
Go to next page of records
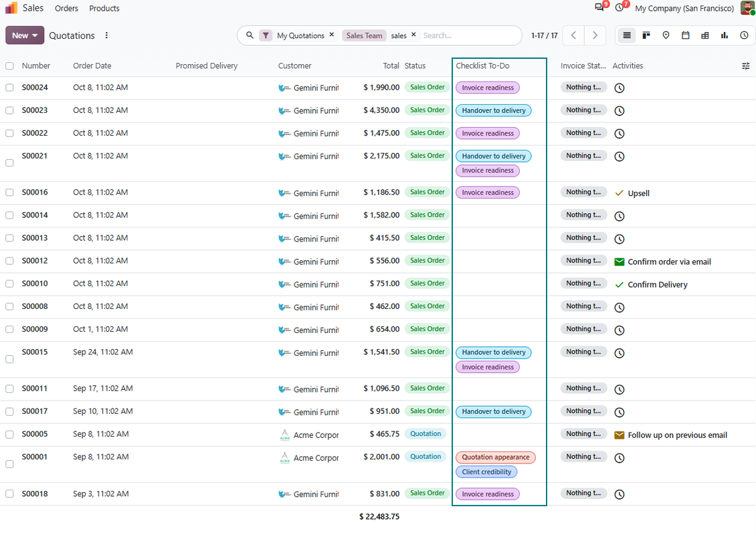(x=595, y=35)
